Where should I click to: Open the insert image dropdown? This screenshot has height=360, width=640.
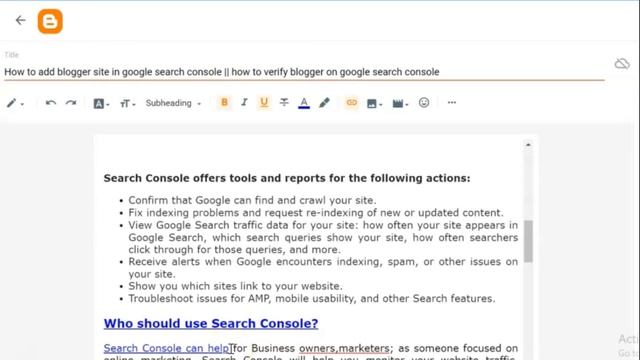pos(374,104)
